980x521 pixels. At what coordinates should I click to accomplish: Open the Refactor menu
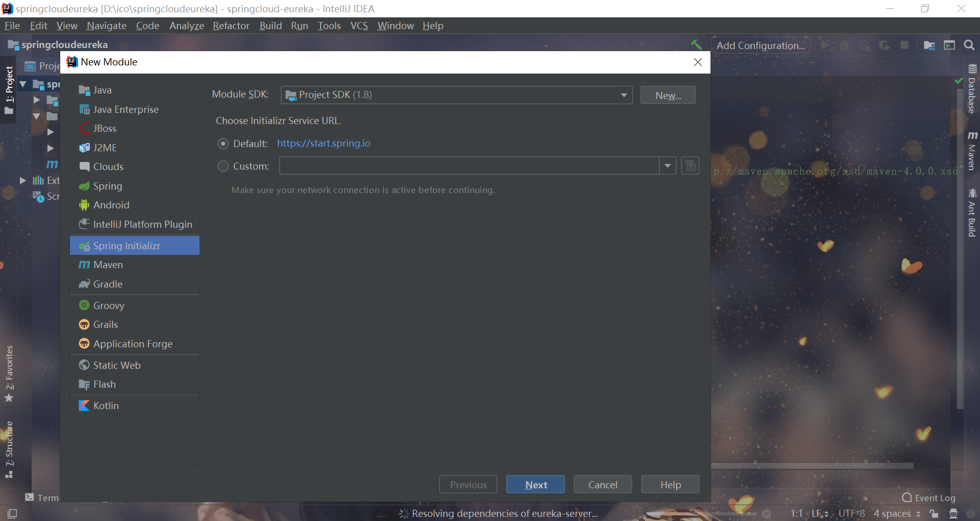(231, 26)
